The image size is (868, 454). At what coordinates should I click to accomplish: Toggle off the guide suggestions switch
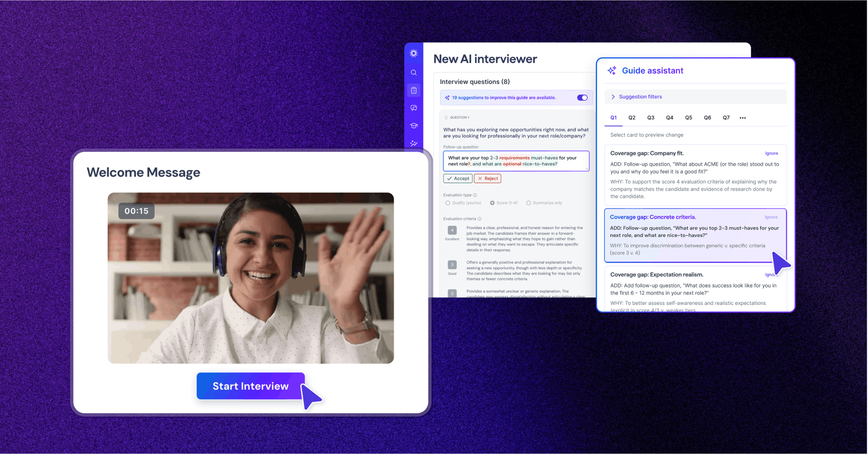(582, 98)
